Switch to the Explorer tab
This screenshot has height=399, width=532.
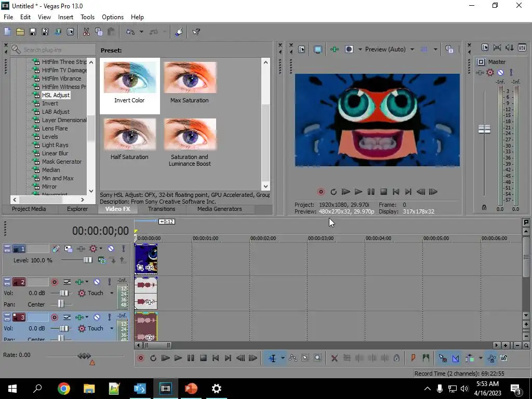click(77, 209)
